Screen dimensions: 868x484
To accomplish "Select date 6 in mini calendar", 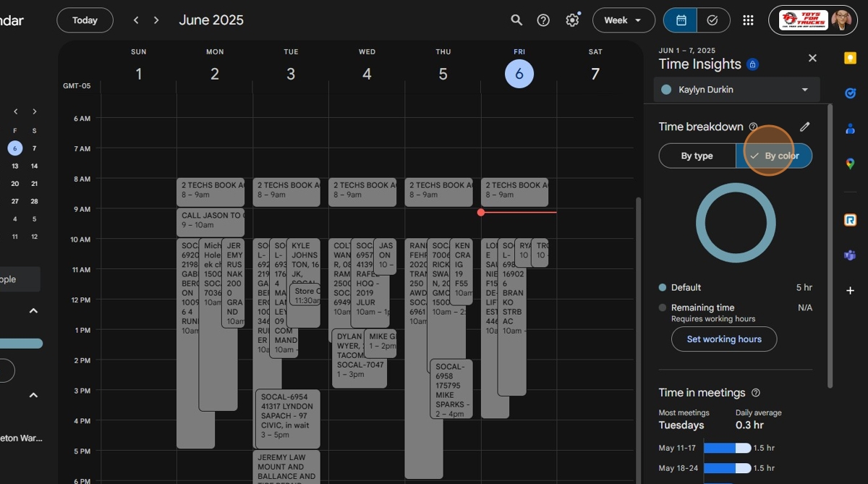I will tap(15, 148).
